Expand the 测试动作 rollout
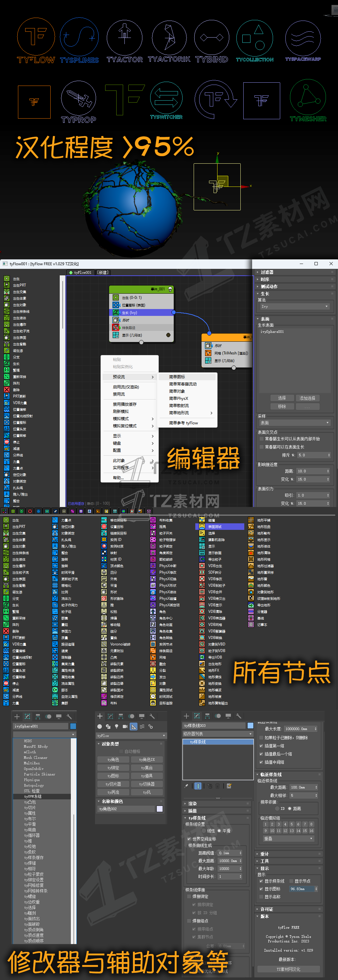This screenshot has width=338, height=980. 295,286
